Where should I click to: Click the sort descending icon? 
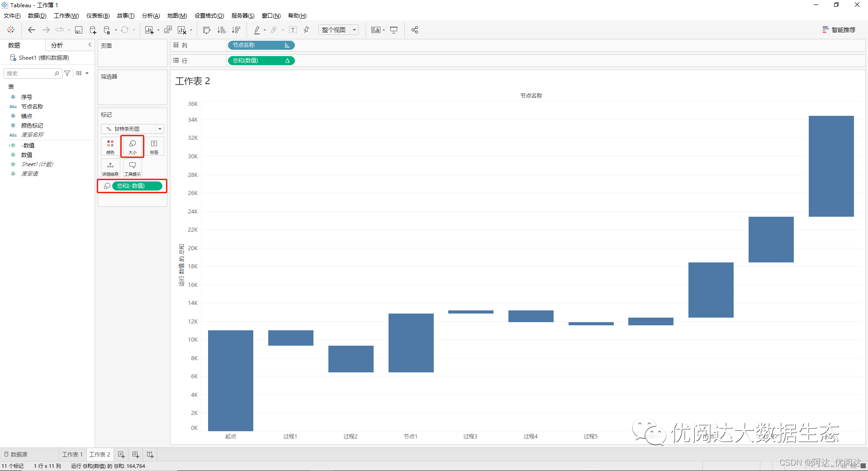pos(236,30)
